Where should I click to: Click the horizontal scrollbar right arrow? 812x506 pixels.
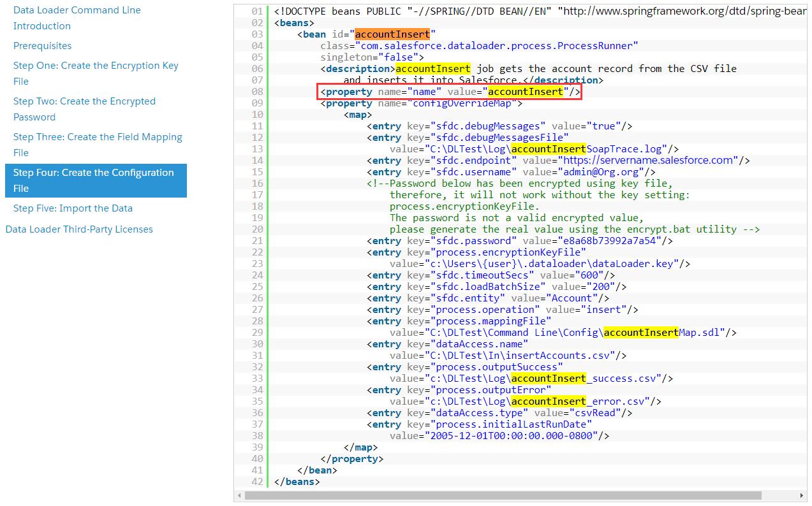click(x=802, y=495)
